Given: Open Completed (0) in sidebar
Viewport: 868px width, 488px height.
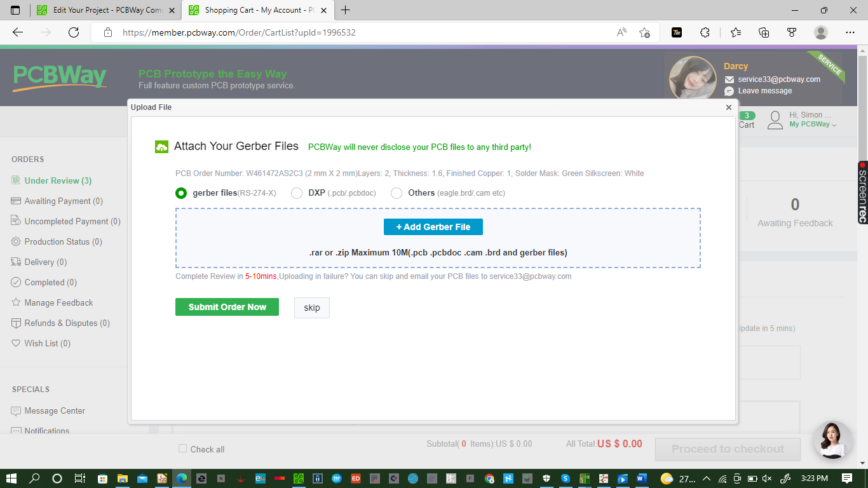Looking at the screenshot, I should 50,282.
